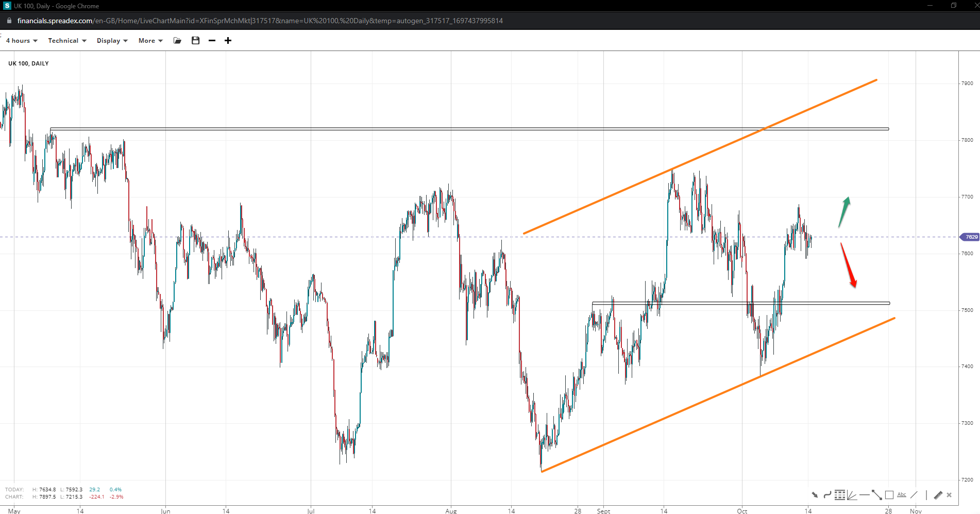Expand the Display options dropdown
The image size is (980, 514).
coord(112,41)
